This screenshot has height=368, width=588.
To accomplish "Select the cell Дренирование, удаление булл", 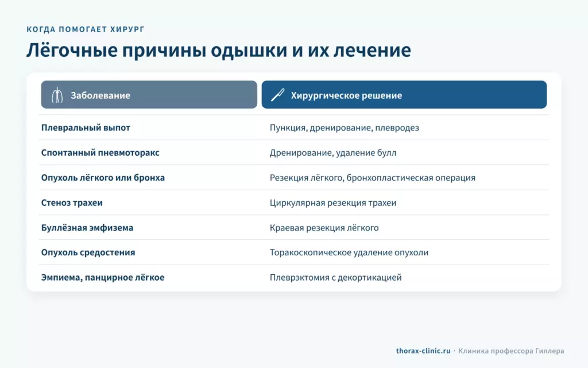I will point(333,152).
